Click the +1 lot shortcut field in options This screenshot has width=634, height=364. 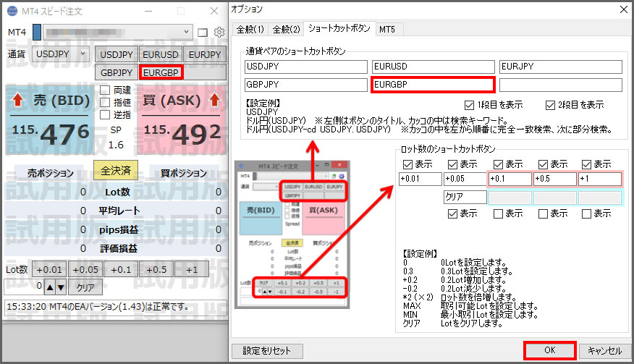tap(600, 179)
